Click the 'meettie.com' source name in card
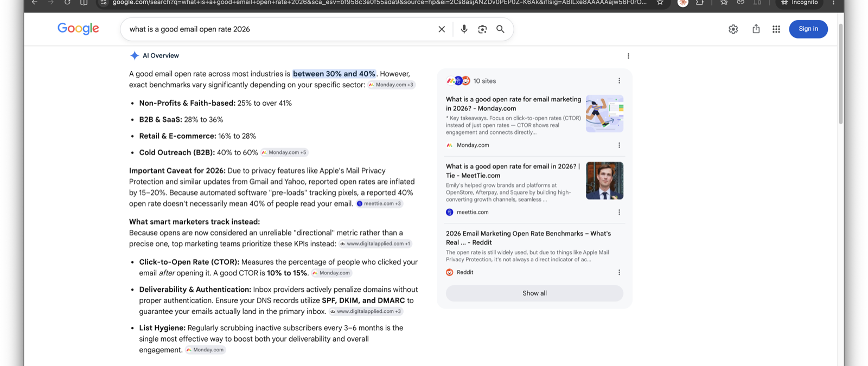The image size is (868, 366). point(473,213)
